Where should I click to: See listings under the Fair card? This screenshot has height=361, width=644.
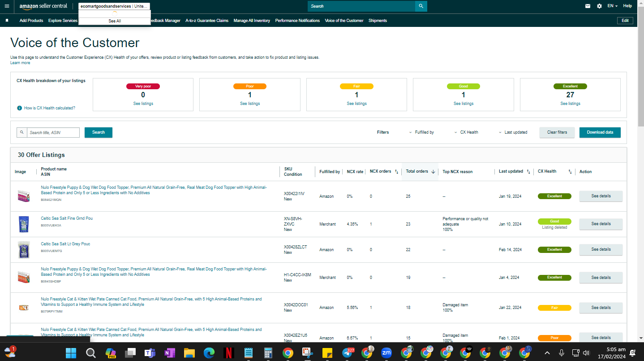(356, 104)
